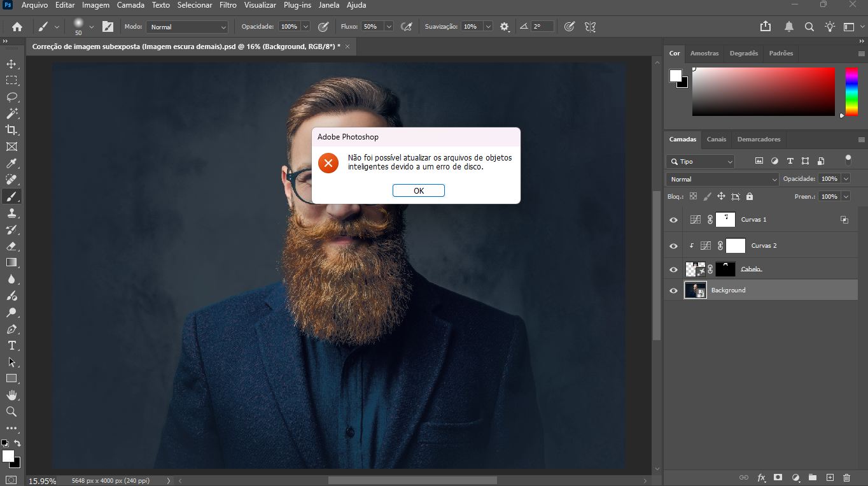Expand the layer blend mode Normal dropdown
868x486 pixels.
click(x=722, y=180)
